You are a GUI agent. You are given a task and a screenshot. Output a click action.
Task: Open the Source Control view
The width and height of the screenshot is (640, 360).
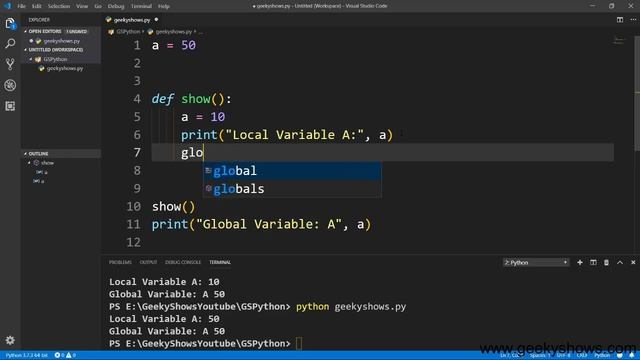(10, 64)
